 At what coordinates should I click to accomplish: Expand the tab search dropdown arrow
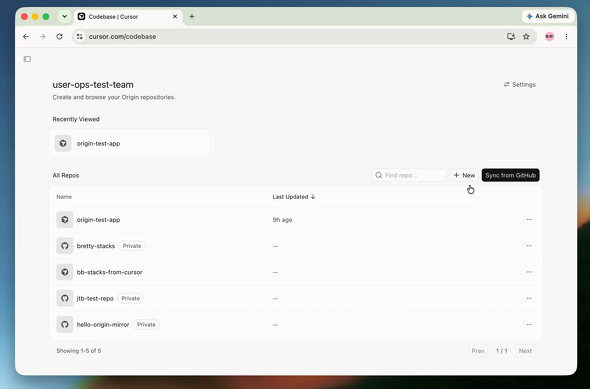click(x=64, y=17)
